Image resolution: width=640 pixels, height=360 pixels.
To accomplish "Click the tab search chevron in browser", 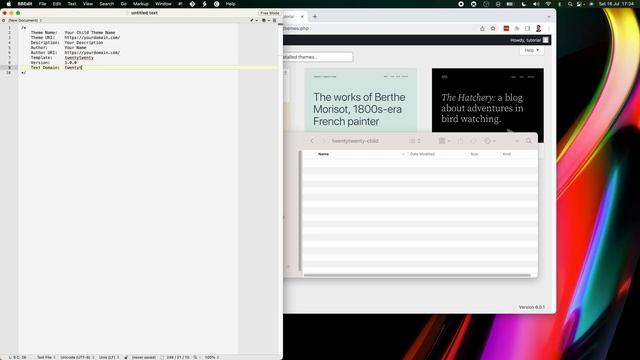I will 549,17.
